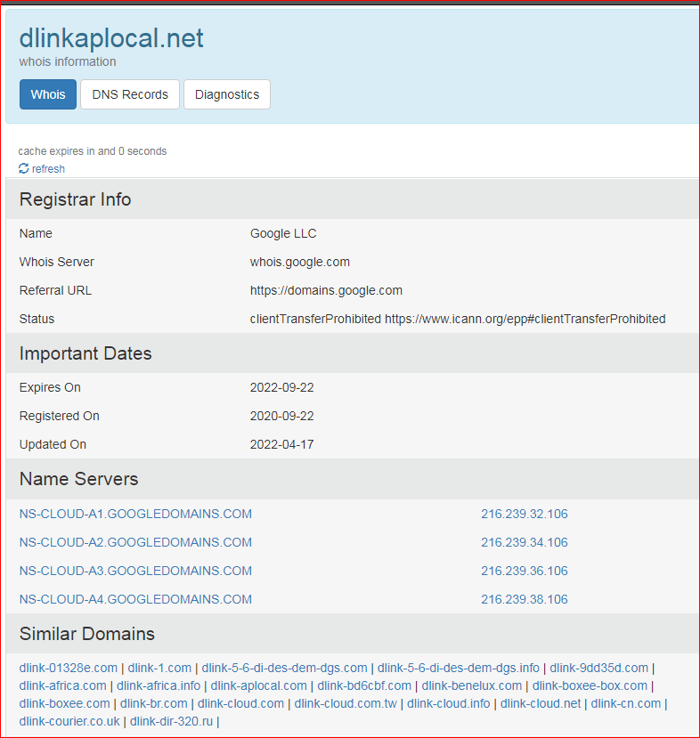700x738 pixels.
Task: Open similar domain dlink-africa.com
Action: 62,685
